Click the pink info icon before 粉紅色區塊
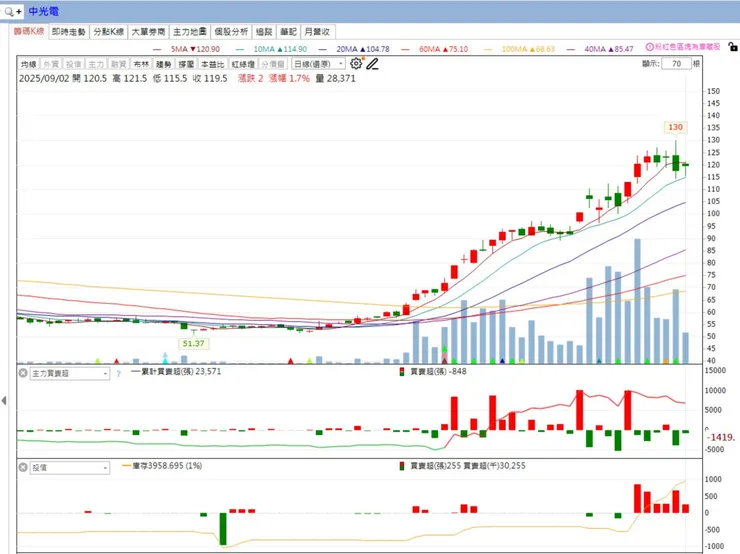 click(649, 47)
